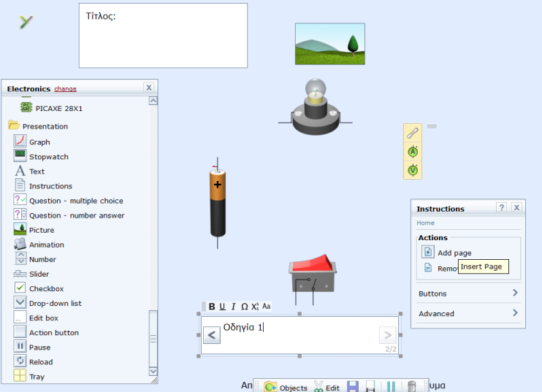Open the Edit menu in bottom toolbar
Screen dimensions: 542x392
tap(327, 387)
